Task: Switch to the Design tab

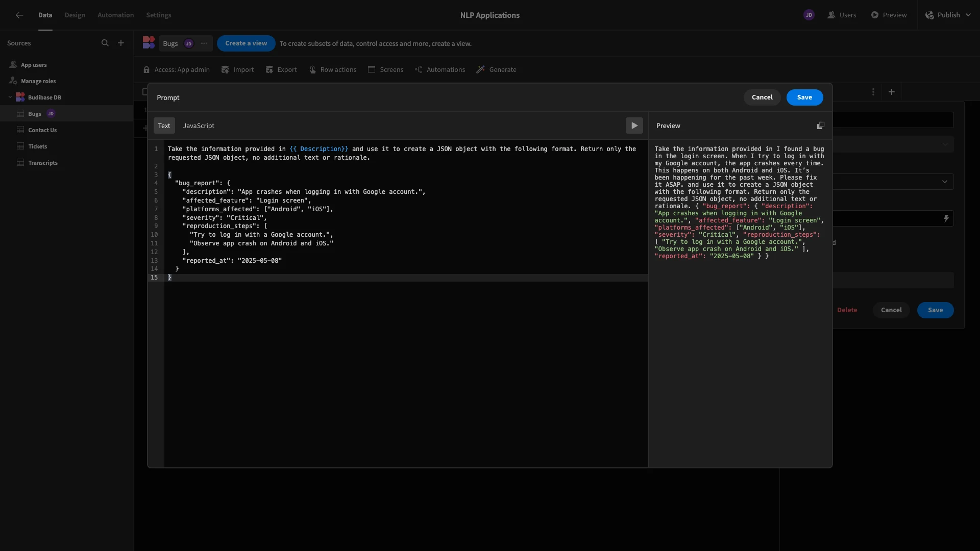Action: pyautogui.click(x=75, y=15)
